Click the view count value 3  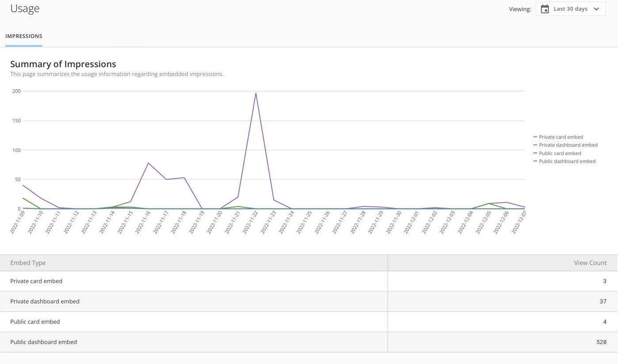[x=605, y=281]
